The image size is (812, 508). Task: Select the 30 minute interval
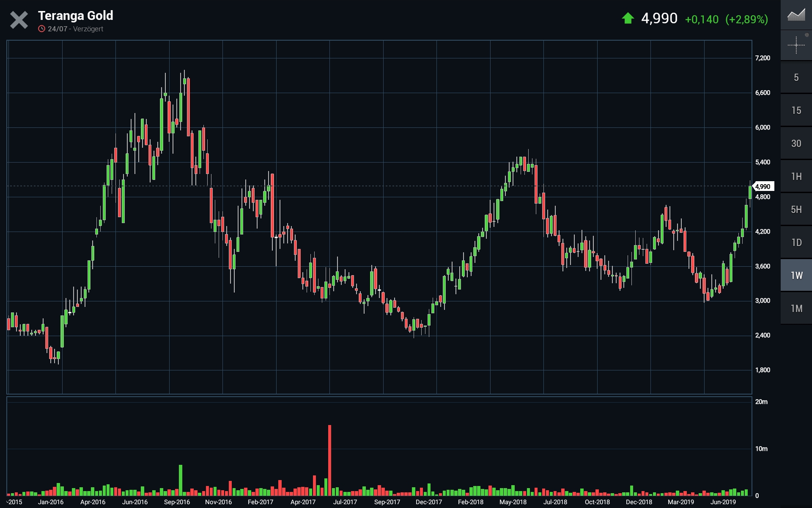[796, 144]
